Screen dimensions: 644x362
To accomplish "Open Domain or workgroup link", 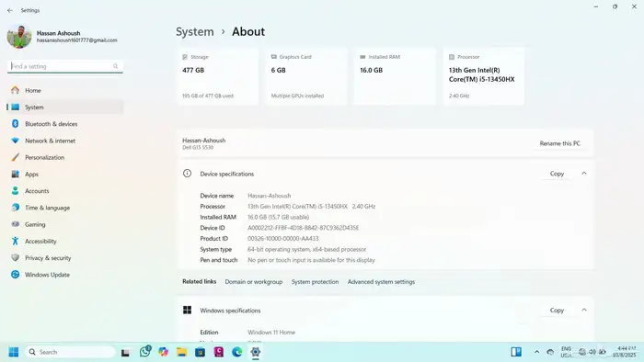I will (x=253, y=282).
